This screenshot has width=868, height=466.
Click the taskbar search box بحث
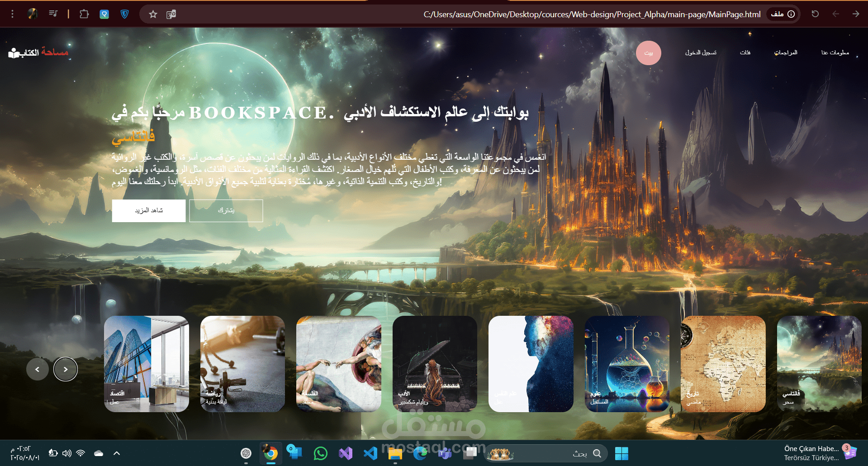[x=546, y=453]
